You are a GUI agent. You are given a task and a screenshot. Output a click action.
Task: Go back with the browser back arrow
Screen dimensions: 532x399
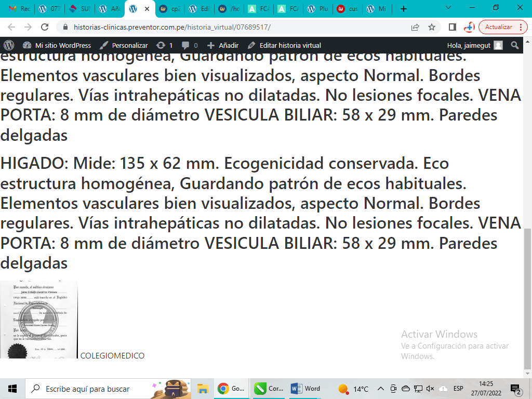[11, 27]
